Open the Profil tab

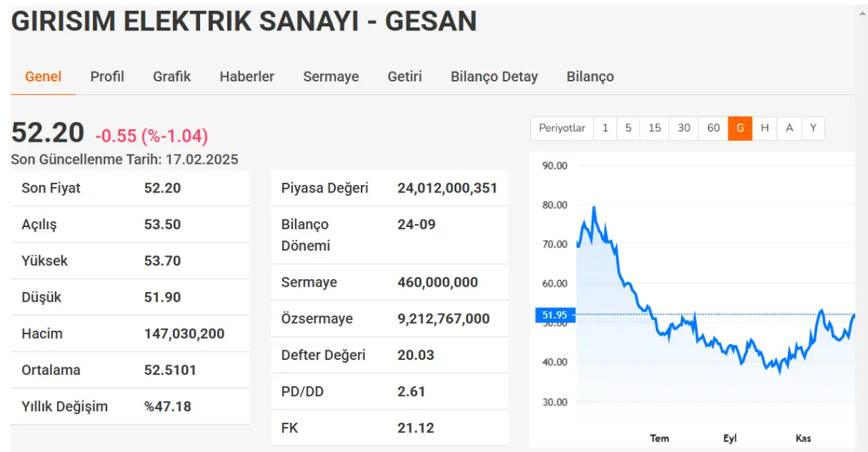point(107,77)
